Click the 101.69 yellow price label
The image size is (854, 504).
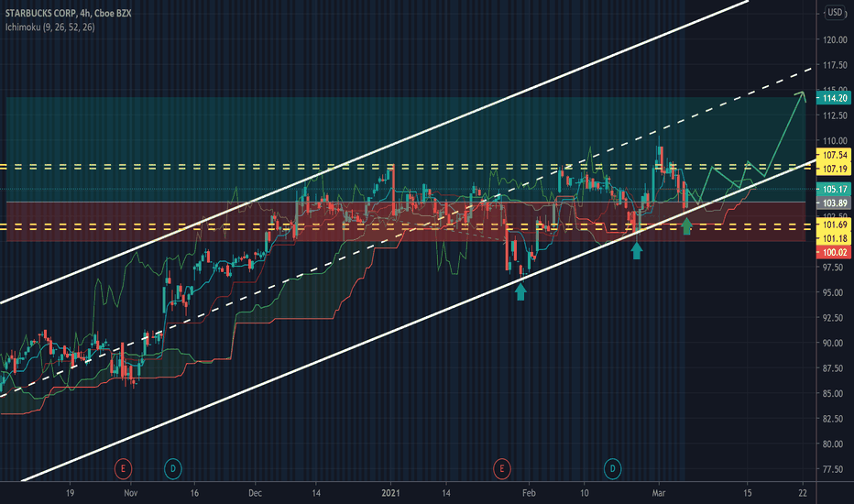pos(834,225)
